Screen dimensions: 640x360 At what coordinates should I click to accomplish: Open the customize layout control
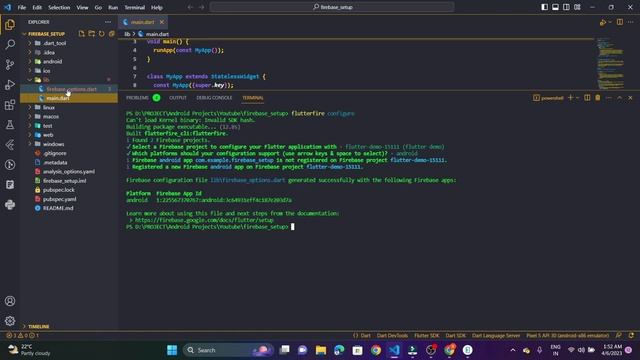pos(577,7)
